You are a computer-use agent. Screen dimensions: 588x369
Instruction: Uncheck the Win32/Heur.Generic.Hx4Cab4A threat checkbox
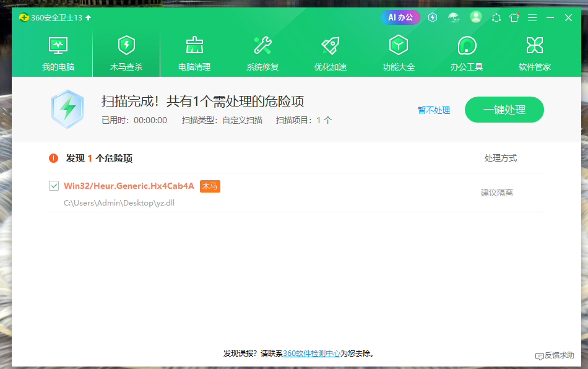click(x=54, y=186)
